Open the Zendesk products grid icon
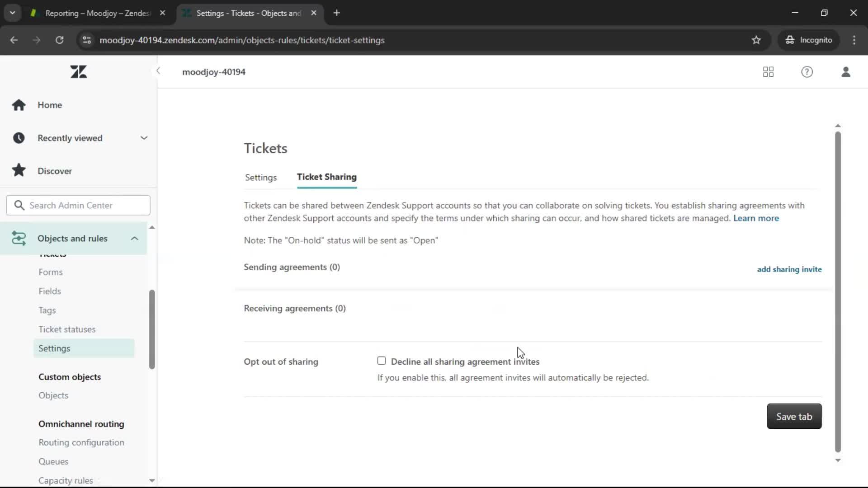Viewport: 868px width, 488px height. 768,72
